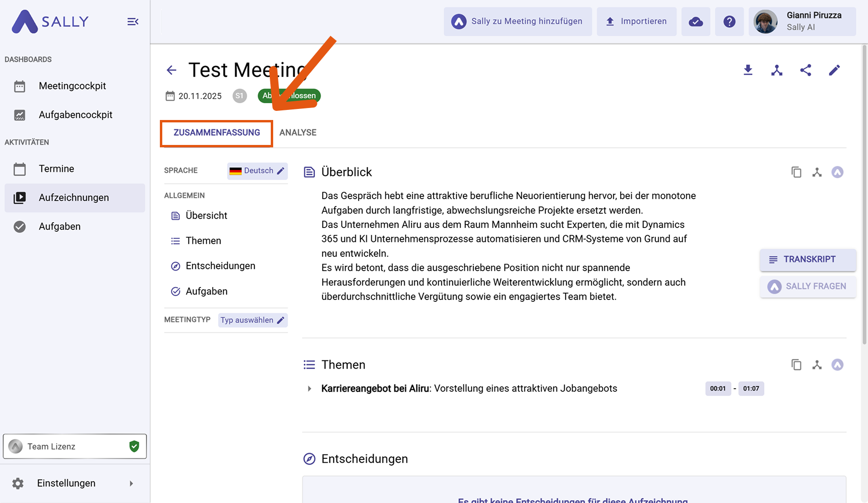Open the Transkript panel
The height and width of the screenshot is (503, 868).
tap(808, 260)
